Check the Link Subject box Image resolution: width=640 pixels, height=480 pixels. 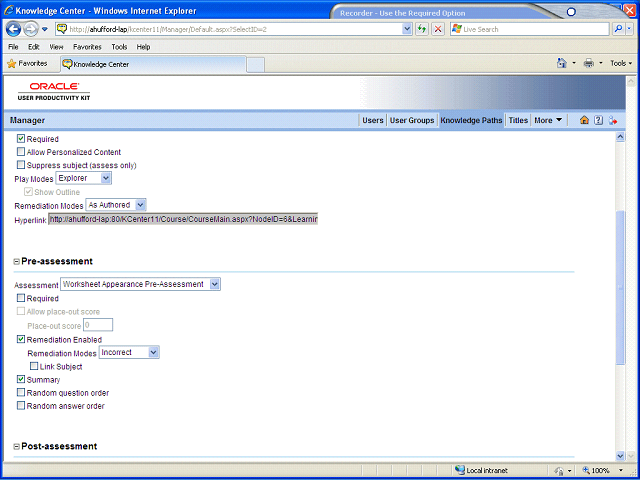click(34, 366)
